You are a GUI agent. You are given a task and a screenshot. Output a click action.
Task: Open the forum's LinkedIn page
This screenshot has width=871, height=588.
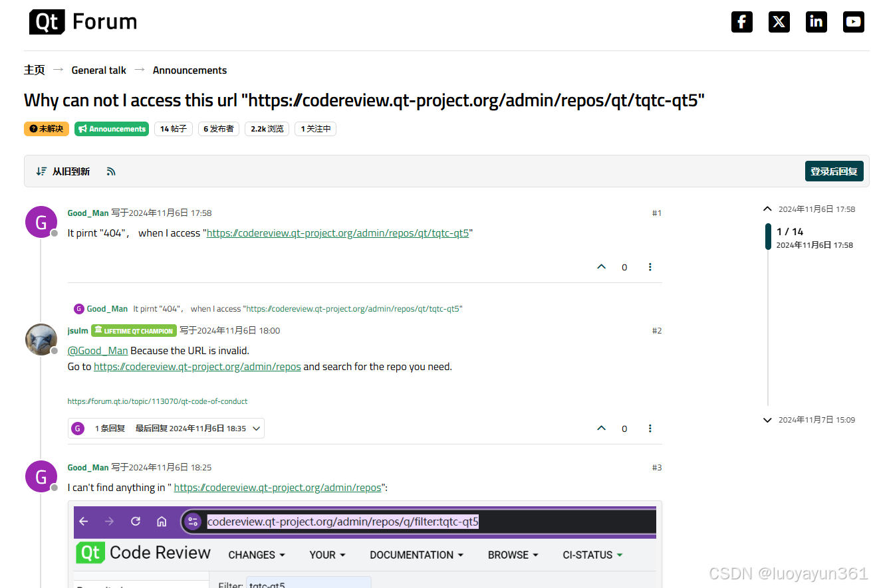click(816, 21)
